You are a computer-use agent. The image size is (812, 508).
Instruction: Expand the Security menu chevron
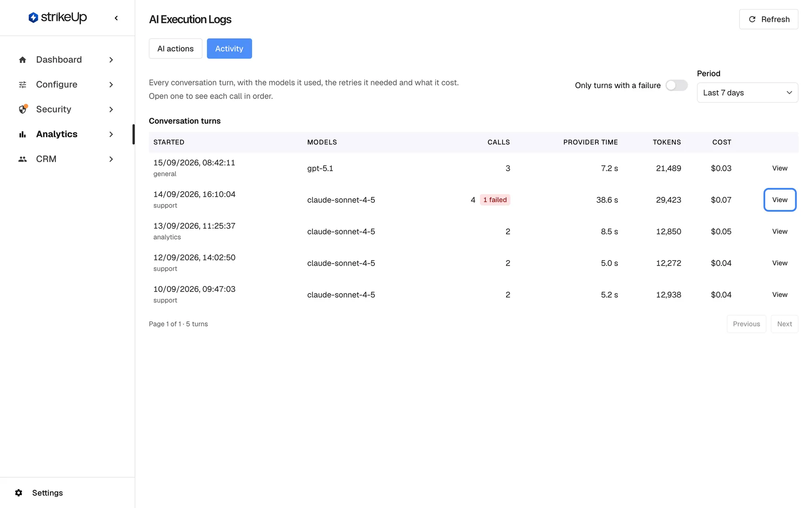111,109
